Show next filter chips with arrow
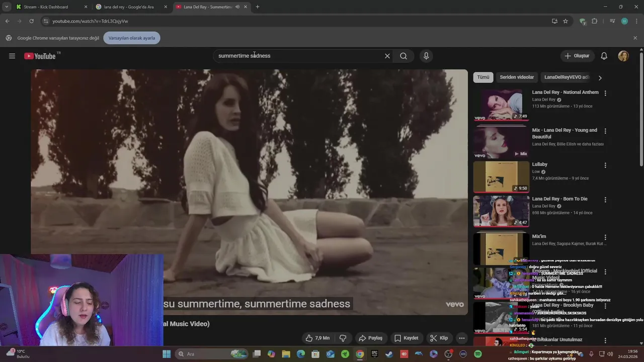Image resolution: width=644 pixels, height=362 pixels. 600,77
